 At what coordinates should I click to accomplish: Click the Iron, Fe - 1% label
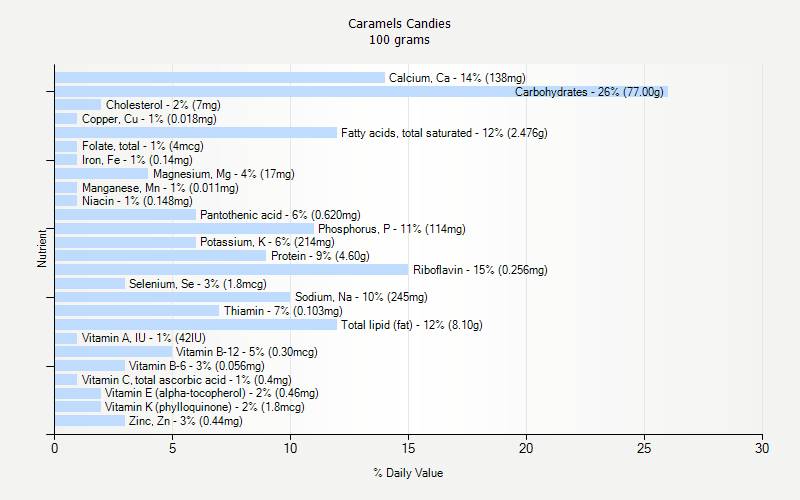137,160
